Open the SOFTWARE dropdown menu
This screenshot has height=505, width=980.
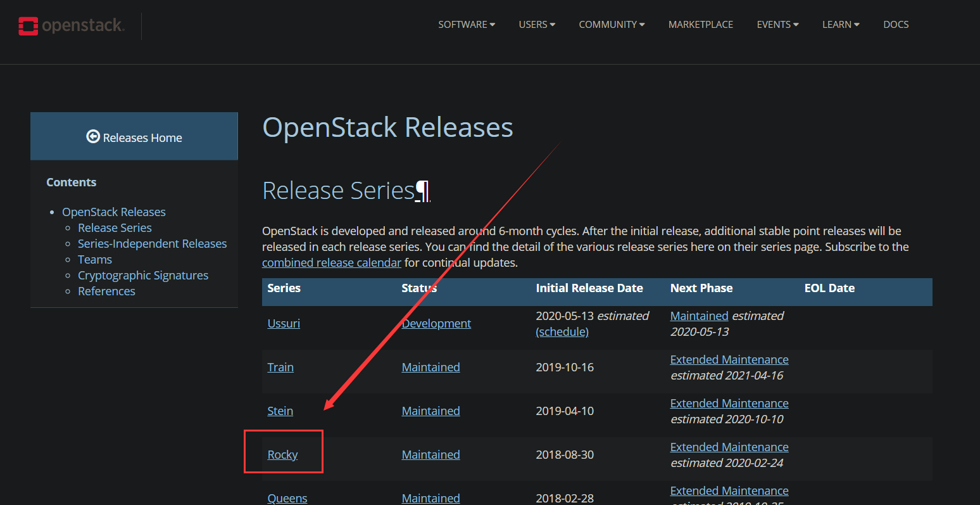coord(467,25)
